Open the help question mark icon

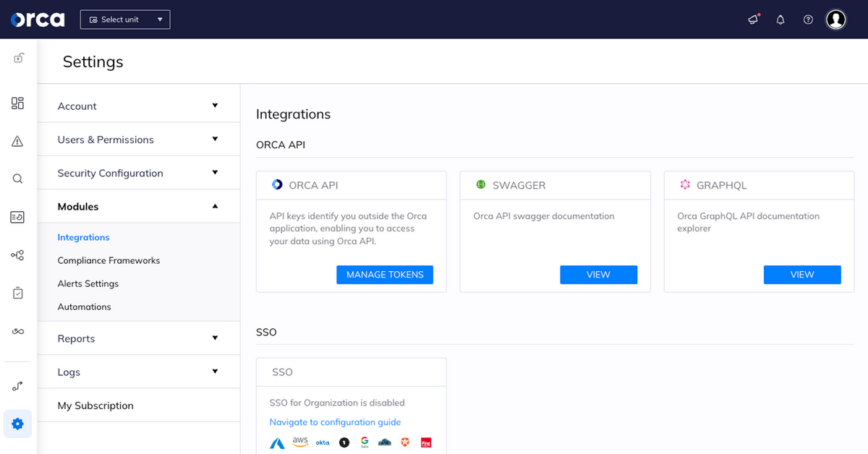(809, 20)
